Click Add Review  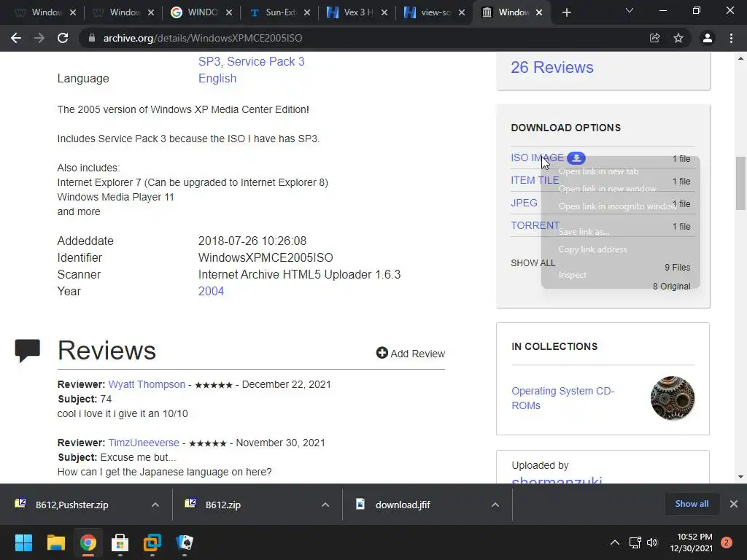coord(411,354)
